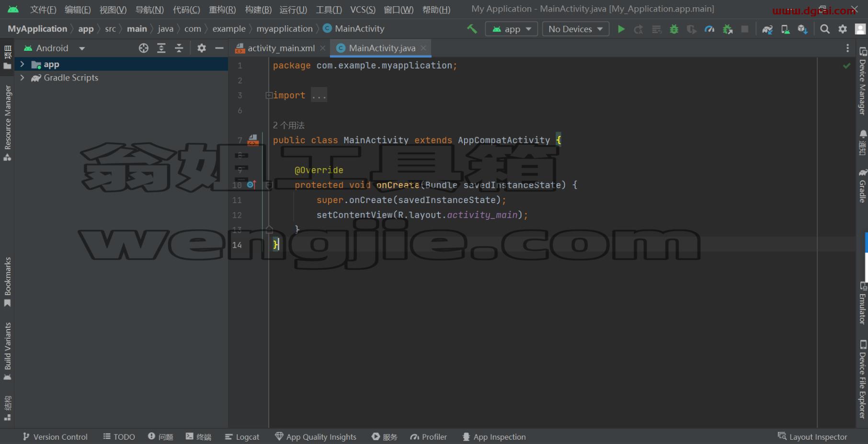Open the 运行(U) menu
The height and width of the screenshot is (444, 868).
[x=293, y=10]
